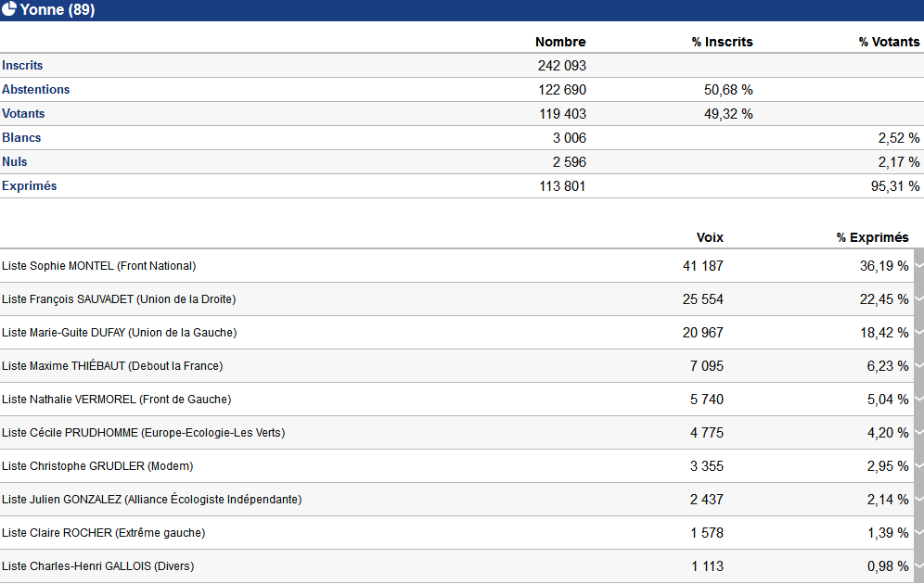Expand the Christophe GRUDLER list row chevron
This screenshot has height=584, width=924.
point(919,465)
